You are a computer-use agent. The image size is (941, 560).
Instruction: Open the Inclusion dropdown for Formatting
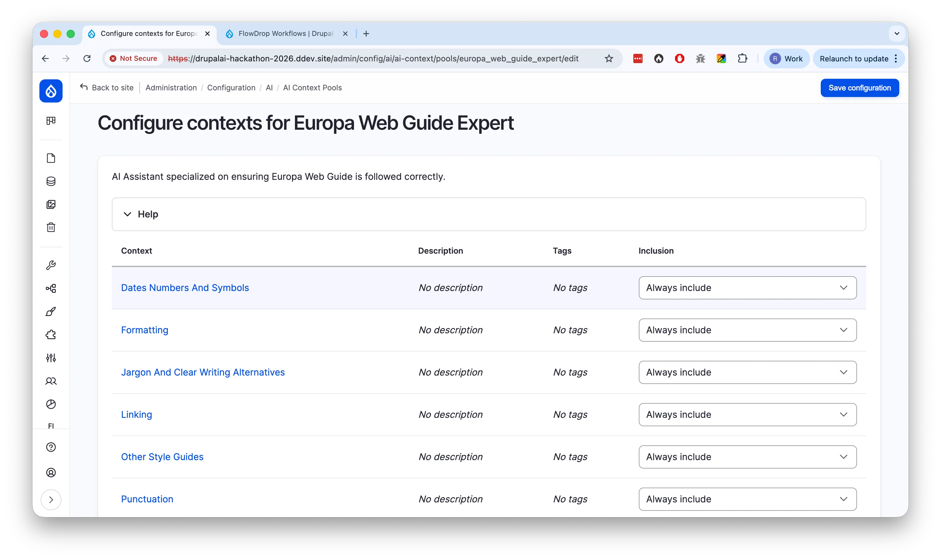(x=747, y=330)
